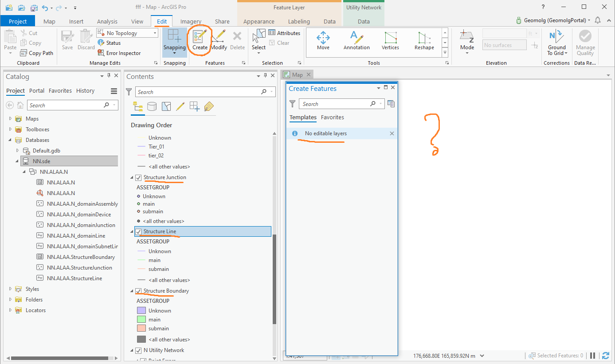Open Manage Templates in Create Features pane
The image size is (615, 364).
[391, 104]
